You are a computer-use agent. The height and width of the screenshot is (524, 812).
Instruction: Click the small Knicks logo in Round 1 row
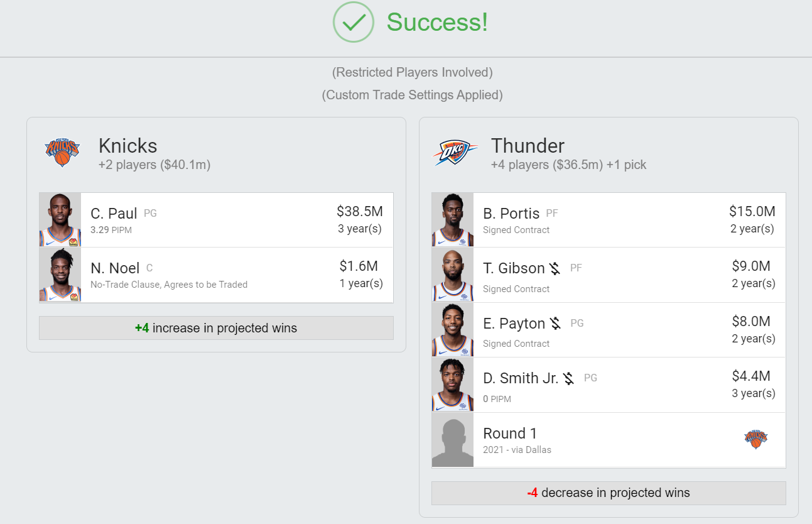coord(755,439)
